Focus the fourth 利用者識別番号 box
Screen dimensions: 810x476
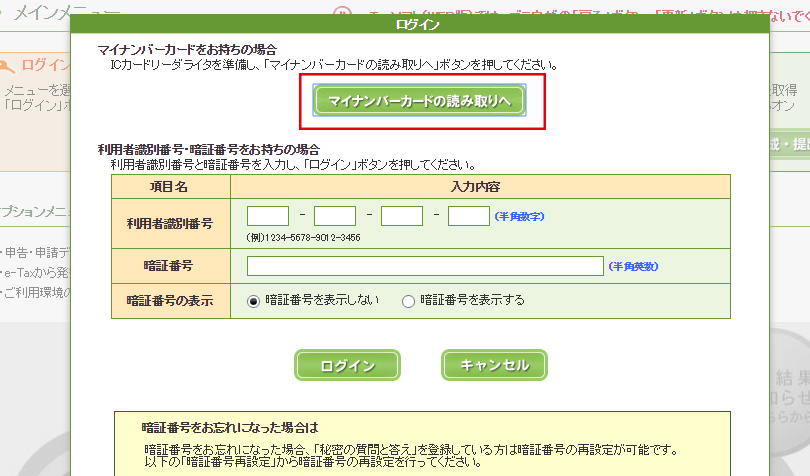[469, 216]
